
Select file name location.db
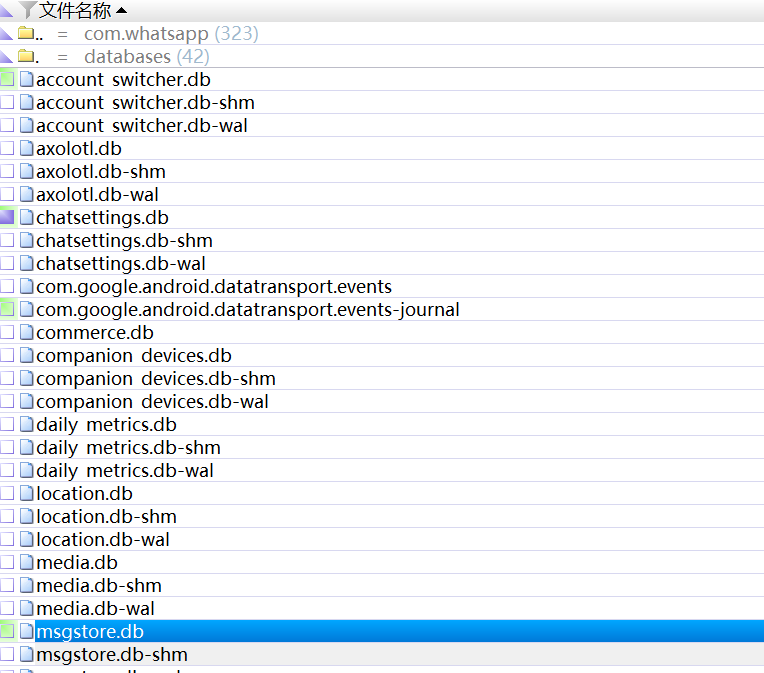(84, 493)
